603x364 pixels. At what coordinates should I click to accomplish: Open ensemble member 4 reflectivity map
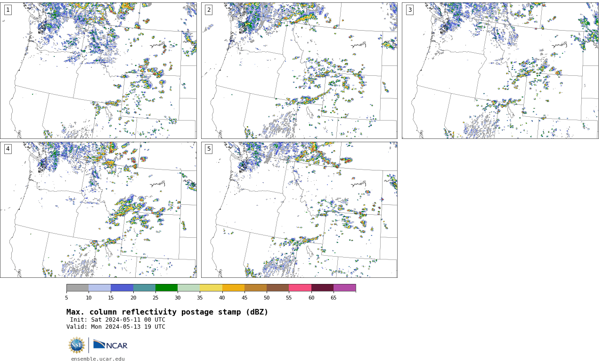pyautogui.click(x=98, y=210)
